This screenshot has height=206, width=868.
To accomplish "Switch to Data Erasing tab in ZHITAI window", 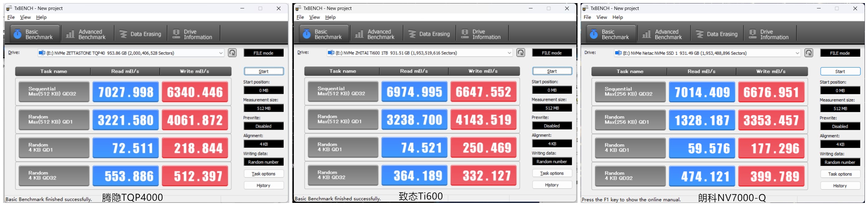I will pos(429,34).
